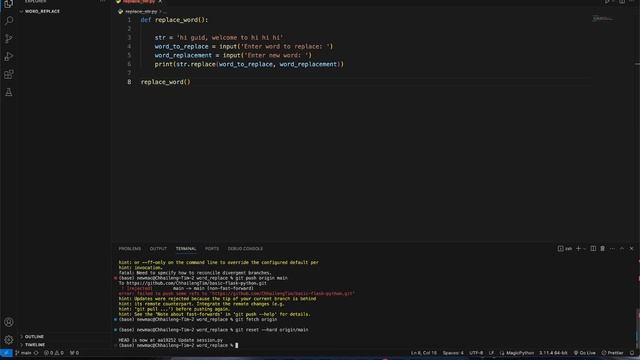Open Explorer more actions ellipsis
The width and height of the screenshot is (640, 360).
click(102, 1)
